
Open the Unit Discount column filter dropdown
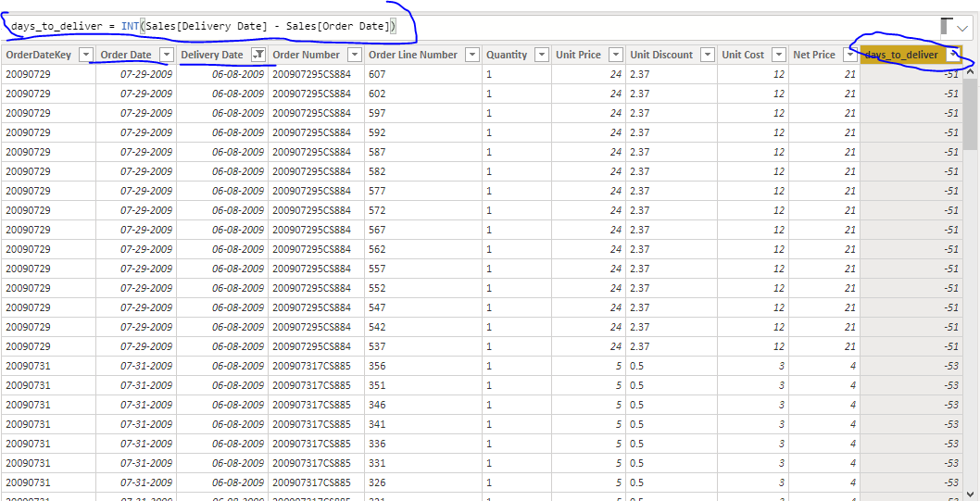708,55
